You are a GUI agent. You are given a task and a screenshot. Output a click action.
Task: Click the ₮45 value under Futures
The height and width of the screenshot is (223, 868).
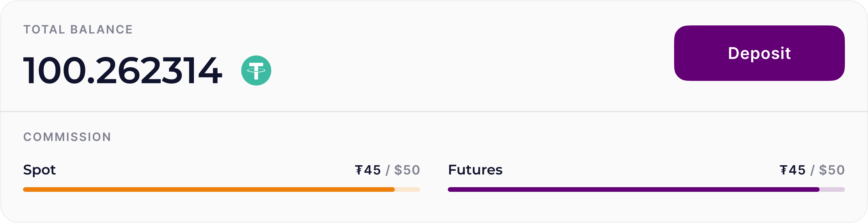[x=797, y=170]
